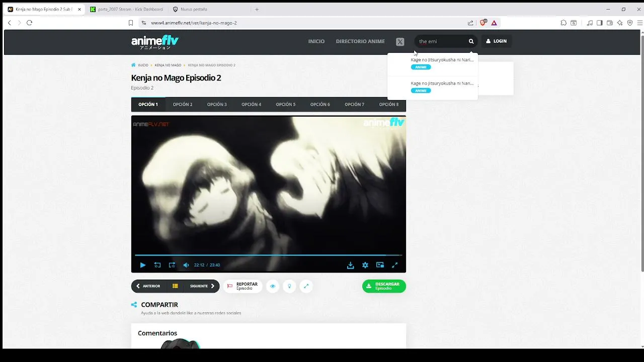Image resolution: width=644 pixels, height=362 pixels.
Task: Go to ANTERIOR episode
Action: tap(148, 286)
